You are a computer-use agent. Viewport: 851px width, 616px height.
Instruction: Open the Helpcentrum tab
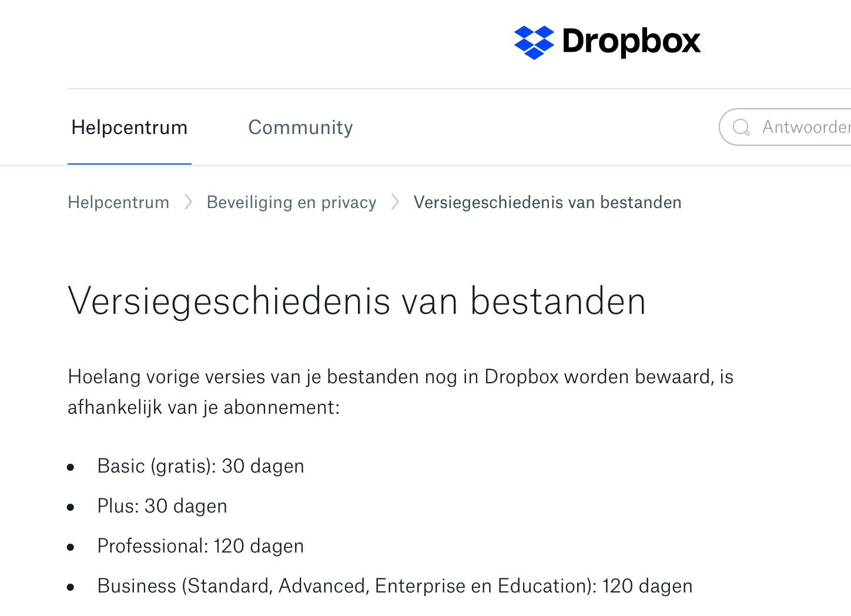tap(129, 127)
